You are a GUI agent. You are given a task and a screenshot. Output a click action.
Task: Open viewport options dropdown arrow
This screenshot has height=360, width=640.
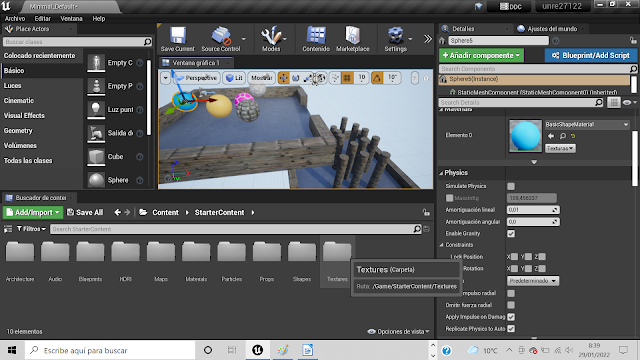[x=166, y=78]
